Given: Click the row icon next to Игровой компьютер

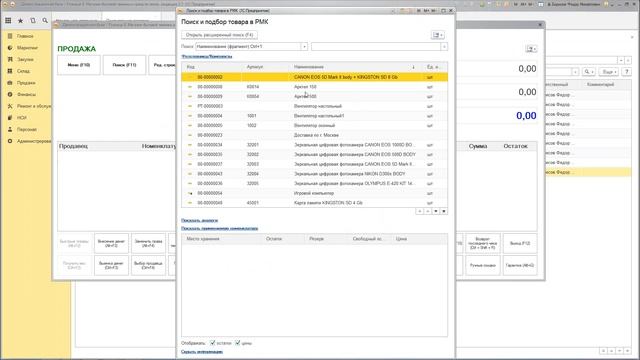Looking at the screenshot, I should click(190, 193).
